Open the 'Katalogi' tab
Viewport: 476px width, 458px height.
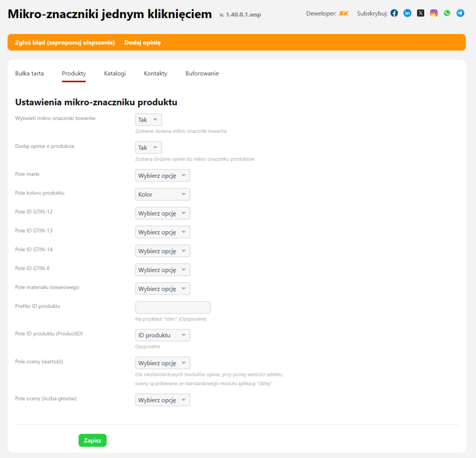point(114,73)
